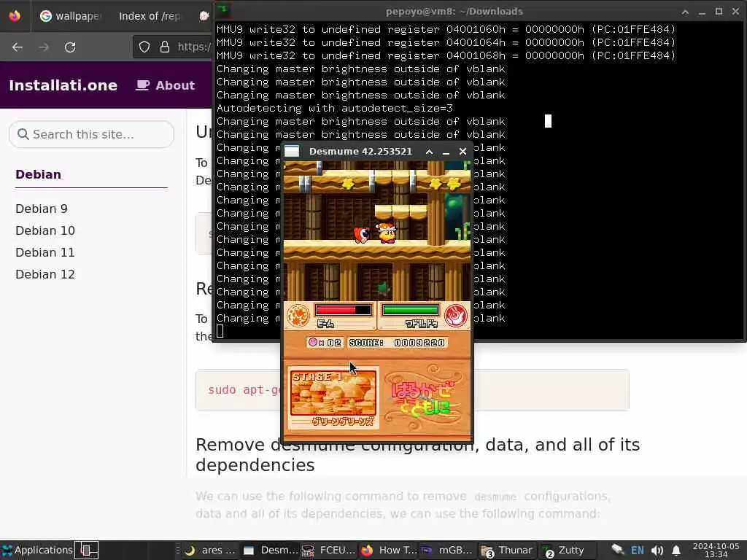The image size is (747, 560).
Task: Open the Firefox View icon in tab bar
Action: pos(15,16)
